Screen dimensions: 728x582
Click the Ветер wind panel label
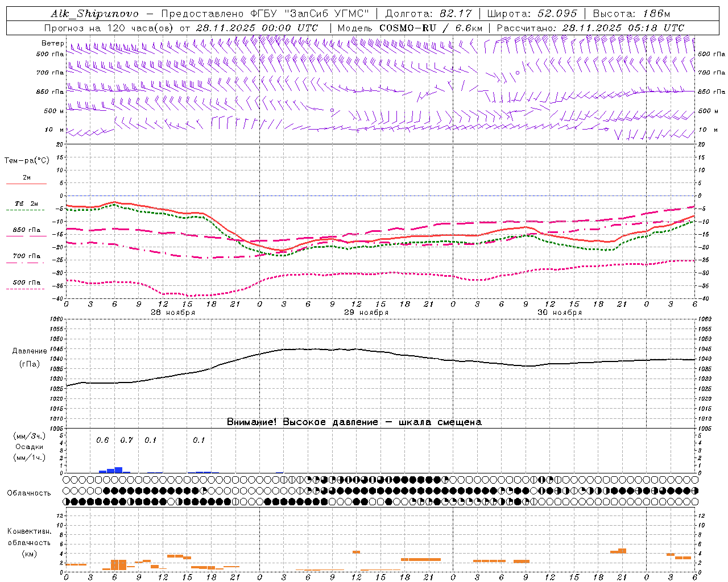click(x=53, y=43)
